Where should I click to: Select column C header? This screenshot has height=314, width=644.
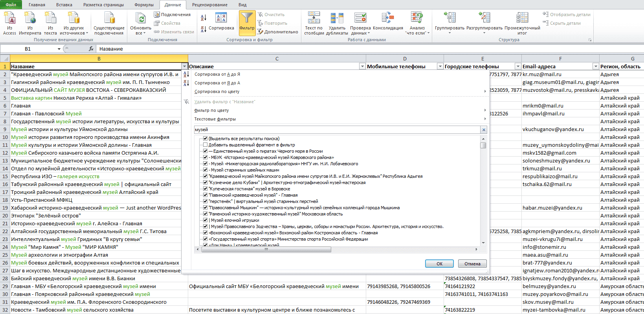tap(277, 58)
